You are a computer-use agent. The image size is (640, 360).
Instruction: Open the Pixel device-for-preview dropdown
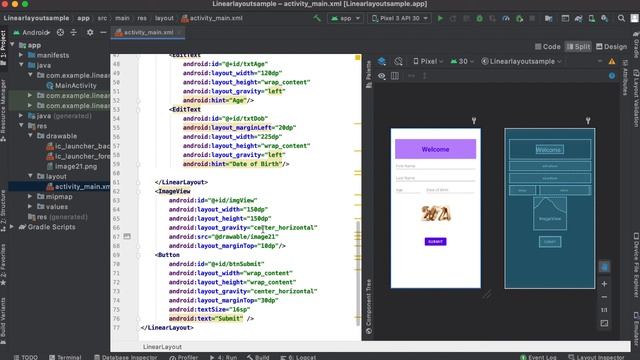[x=428, y=61]
